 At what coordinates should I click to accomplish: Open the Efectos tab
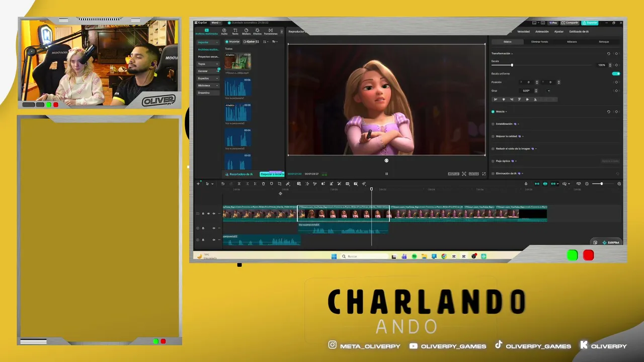click(257, 31)
